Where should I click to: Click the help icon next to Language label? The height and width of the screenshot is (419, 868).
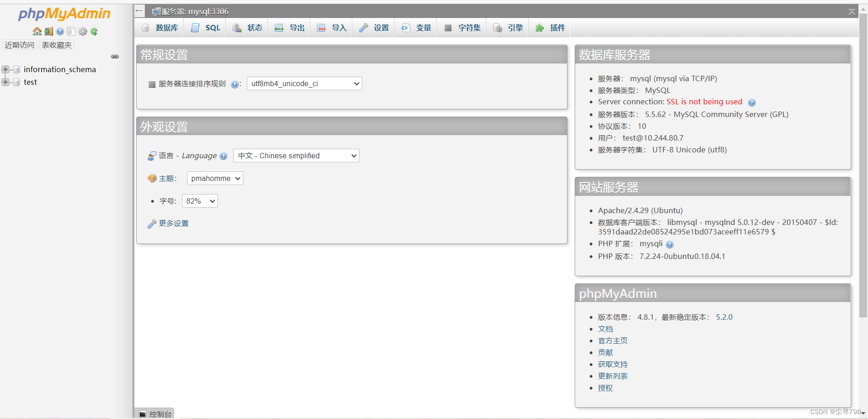point(223,156)
